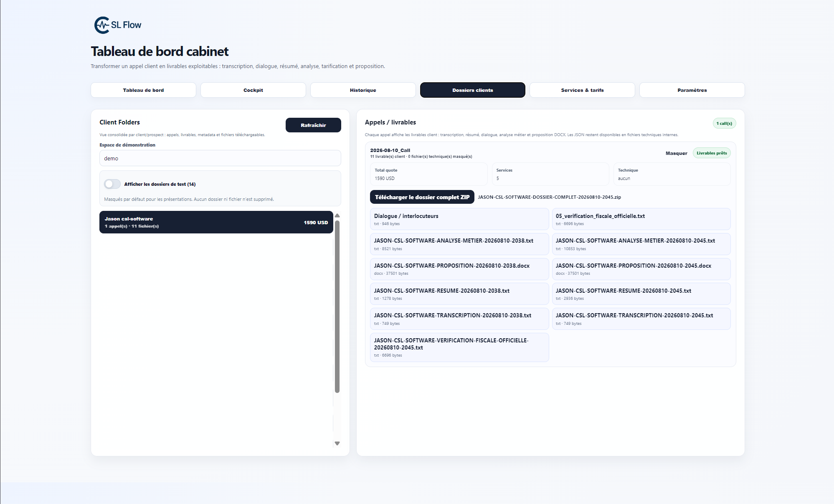834x504 pixels.
Task: Click the folder list scrollbar thumb
Action: [337, 306]
